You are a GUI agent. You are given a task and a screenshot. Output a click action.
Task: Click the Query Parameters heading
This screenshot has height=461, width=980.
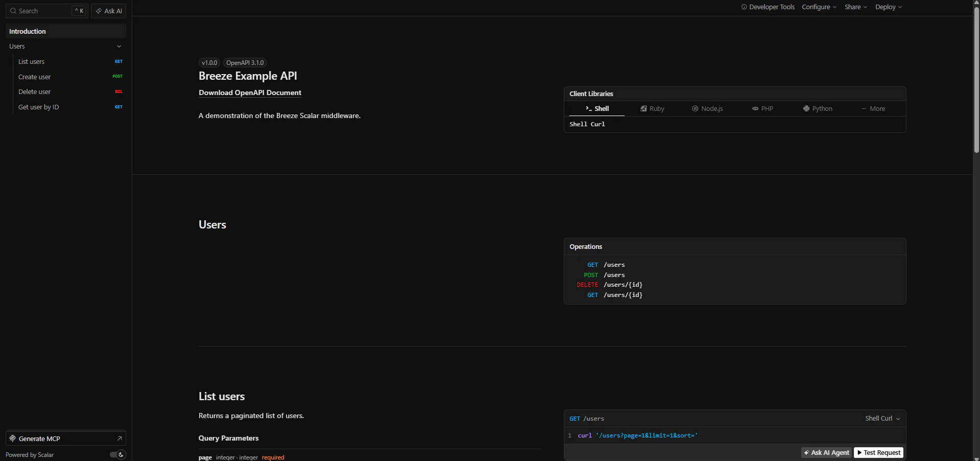coord(228,438)
